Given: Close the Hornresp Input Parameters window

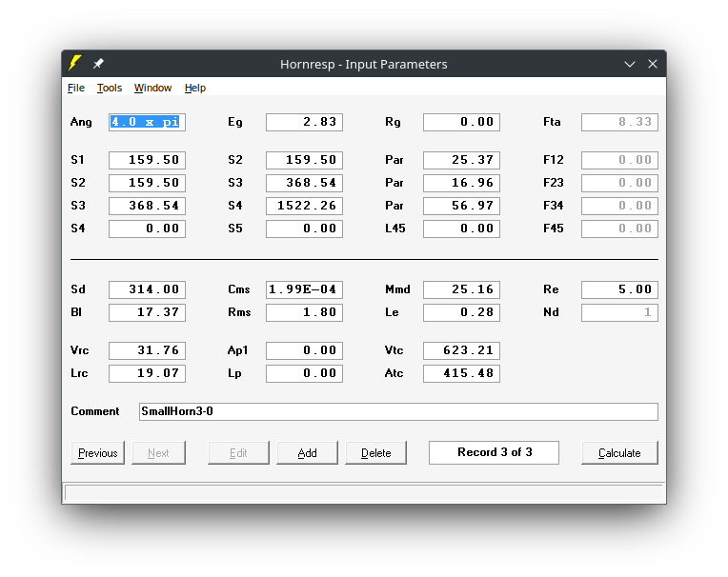Looking at the screenshot, I should pos(653,64).
